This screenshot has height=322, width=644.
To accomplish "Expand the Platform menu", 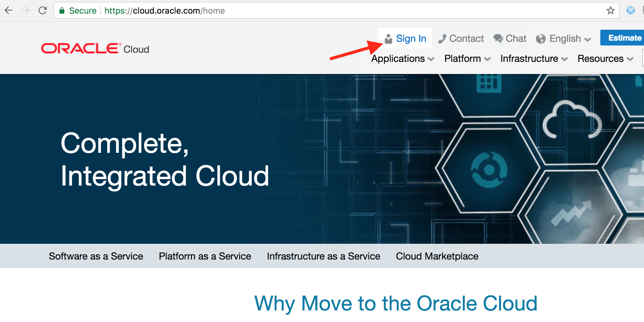I will (467, 59).
